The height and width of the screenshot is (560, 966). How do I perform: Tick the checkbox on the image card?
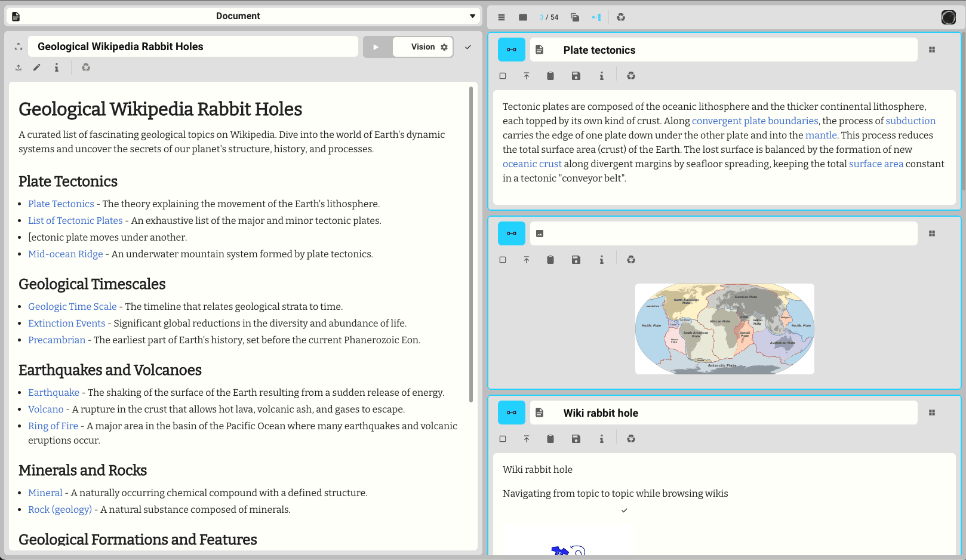(503, 260)
